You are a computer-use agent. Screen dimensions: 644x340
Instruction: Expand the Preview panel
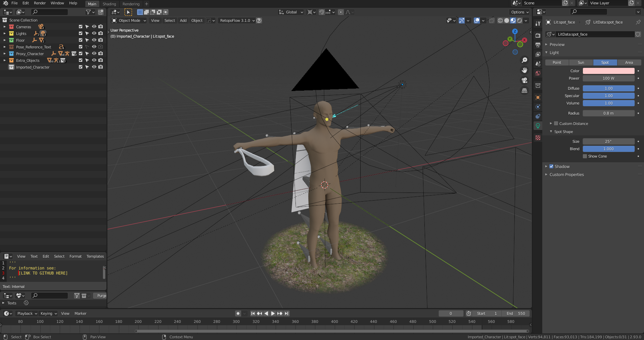coord(557,44)
